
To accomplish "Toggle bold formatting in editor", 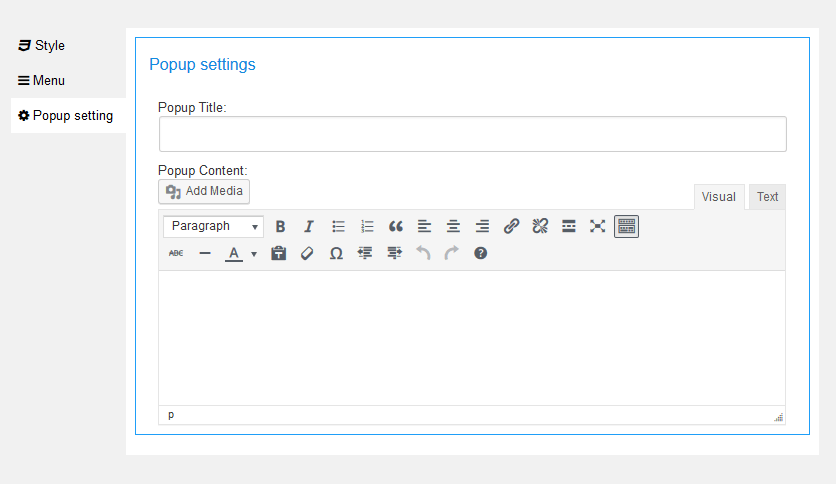I will pyautogui.click(x=280, y=227).
